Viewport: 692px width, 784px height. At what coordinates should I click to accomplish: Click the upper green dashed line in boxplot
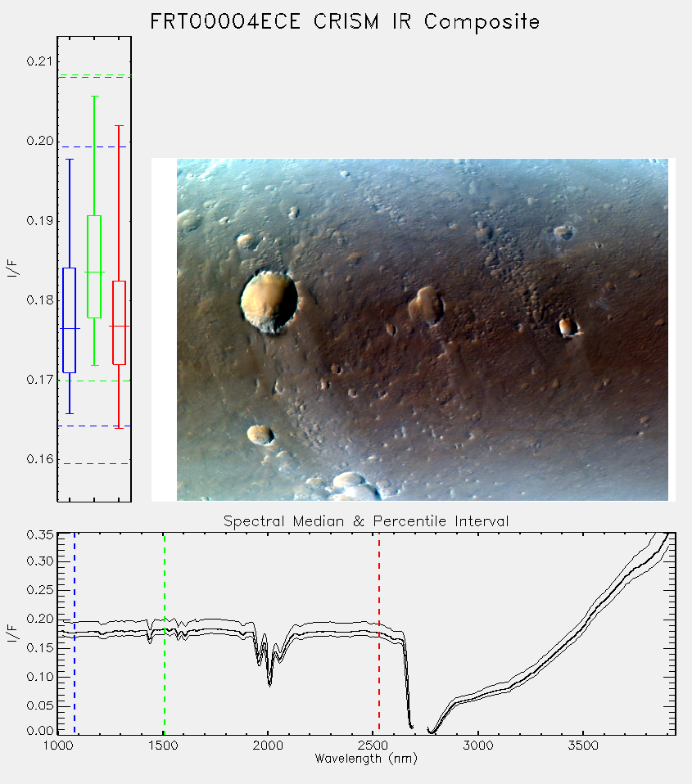94,75
